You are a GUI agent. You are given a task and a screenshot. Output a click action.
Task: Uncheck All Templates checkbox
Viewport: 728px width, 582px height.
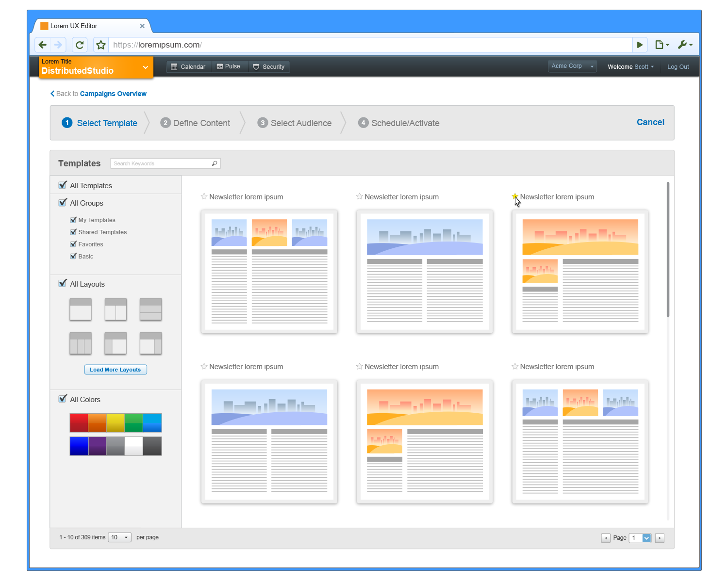63,185
